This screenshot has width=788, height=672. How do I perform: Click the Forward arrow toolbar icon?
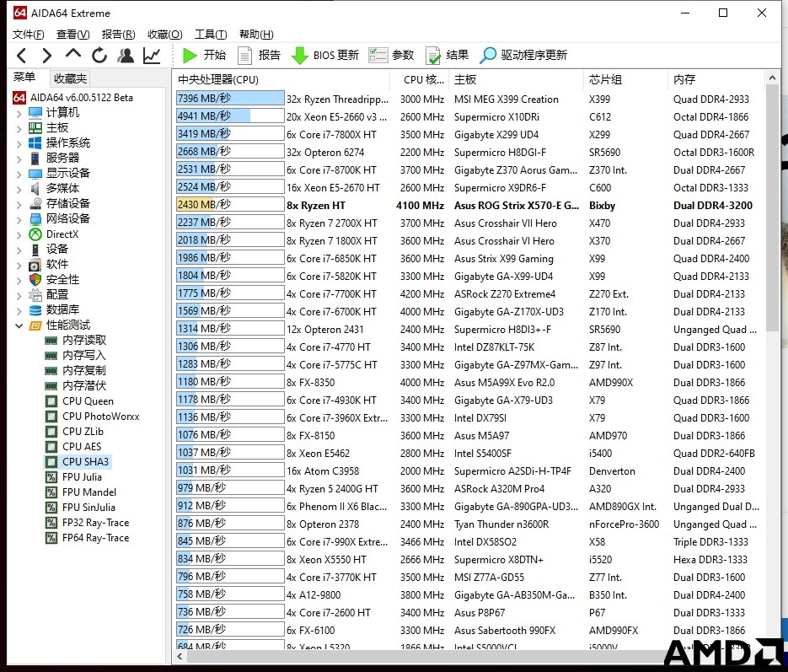(x=46, y=56)
